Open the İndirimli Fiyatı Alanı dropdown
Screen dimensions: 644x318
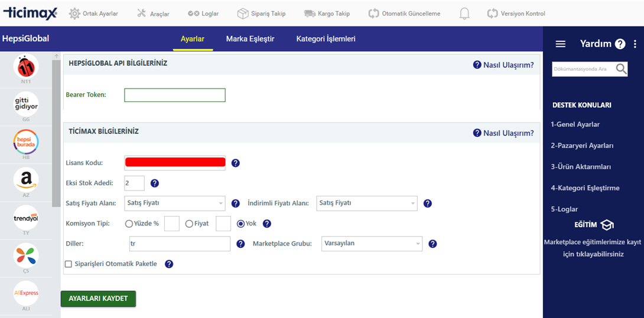tap(367, 203)
